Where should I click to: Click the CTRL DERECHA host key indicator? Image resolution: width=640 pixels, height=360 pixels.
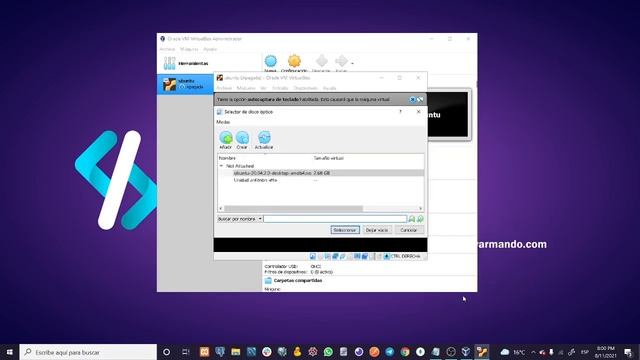pyautogui.click(x=405, y=256)
